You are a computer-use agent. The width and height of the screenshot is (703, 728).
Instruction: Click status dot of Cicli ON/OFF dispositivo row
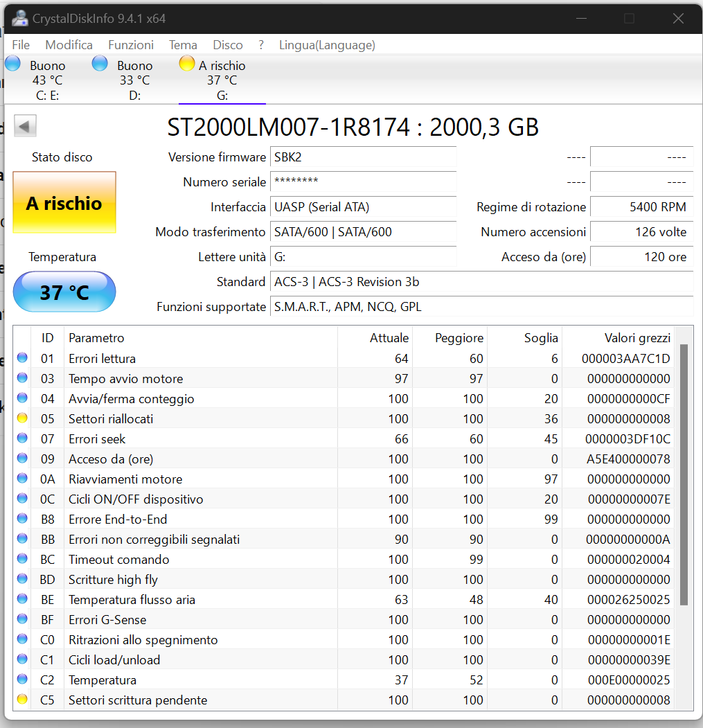point(22,498)
